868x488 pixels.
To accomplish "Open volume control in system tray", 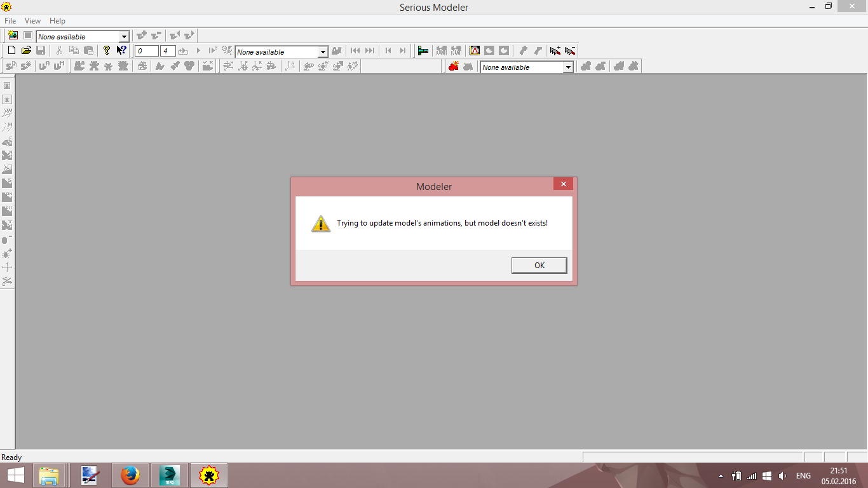I will pos(782,476).
